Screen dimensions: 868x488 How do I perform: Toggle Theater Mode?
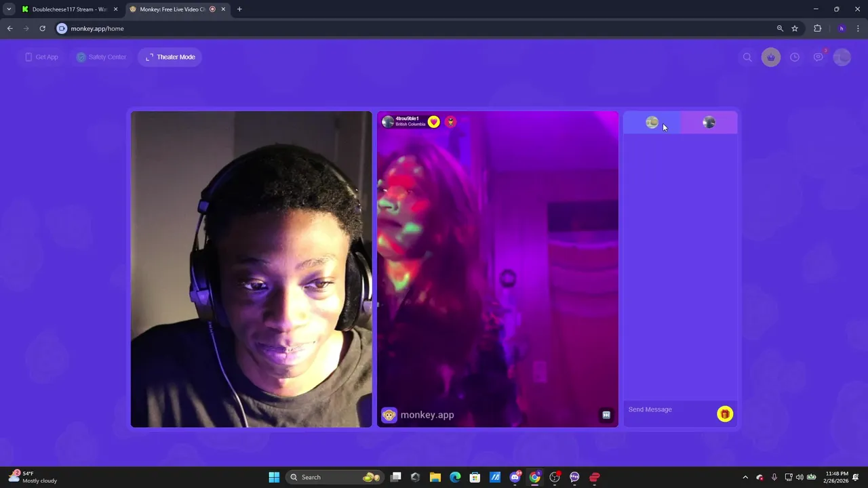click(x=170, y=57)
